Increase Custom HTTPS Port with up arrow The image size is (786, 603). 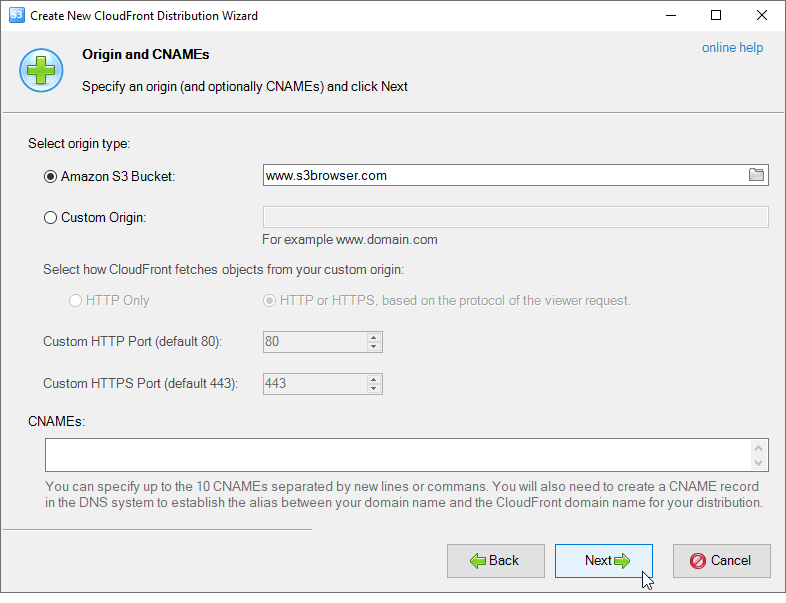point(373,379)
